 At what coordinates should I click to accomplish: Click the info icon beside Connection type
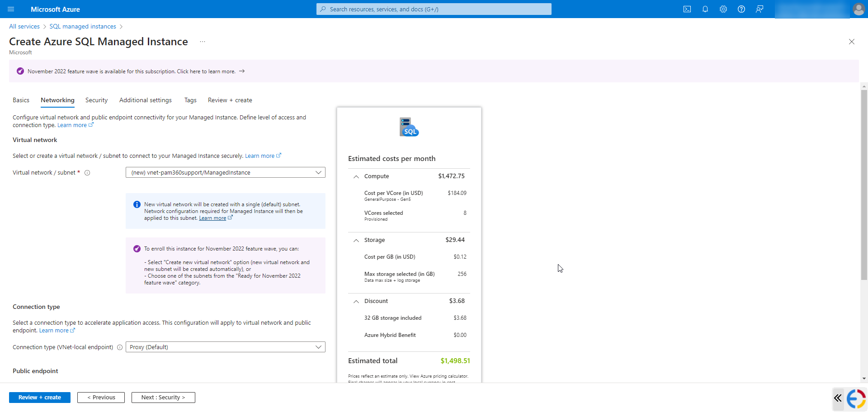pos(119,347)
